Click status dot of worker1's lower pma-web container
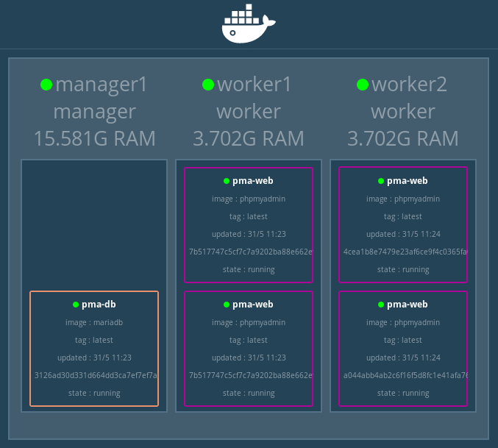The height and width of the screenshot is (448, 498). [x=227, y=305]
